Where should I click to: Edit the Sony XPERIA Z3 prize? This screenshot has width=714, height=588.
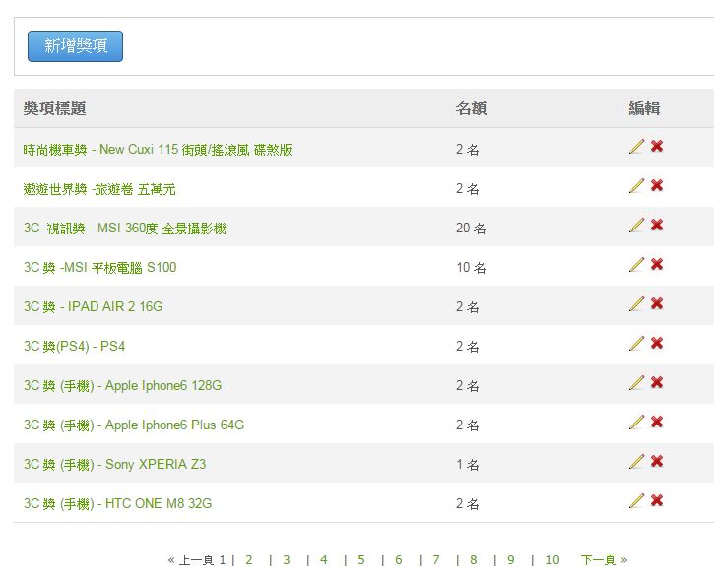636,461
